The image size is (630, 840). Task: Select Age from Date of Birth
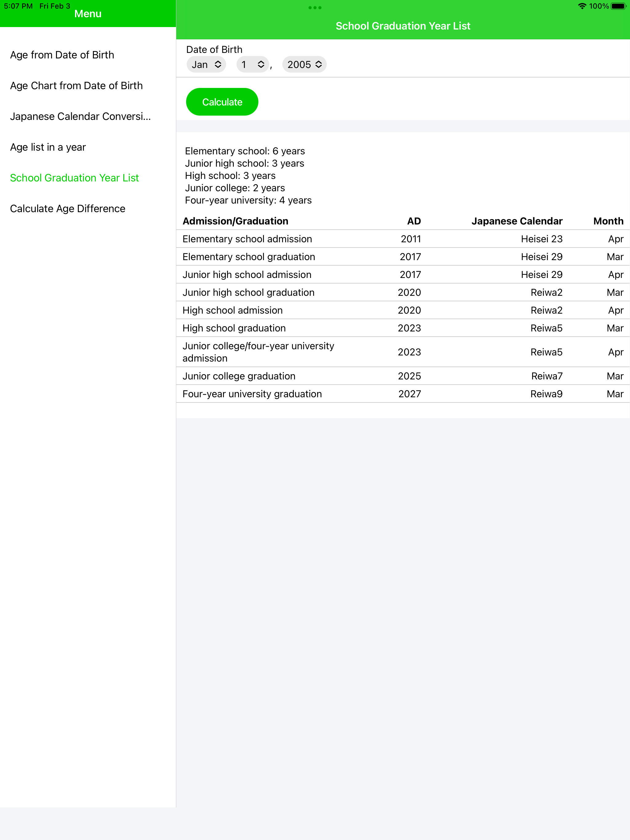[62, 55]
